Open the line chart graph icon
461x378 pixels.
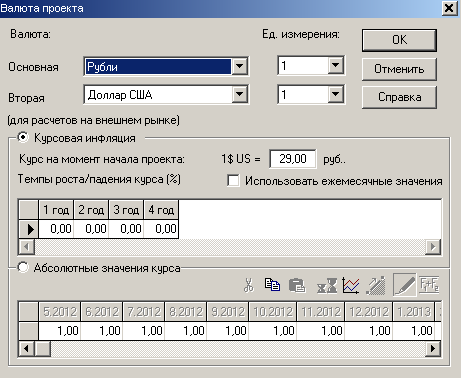pos(351,286)
